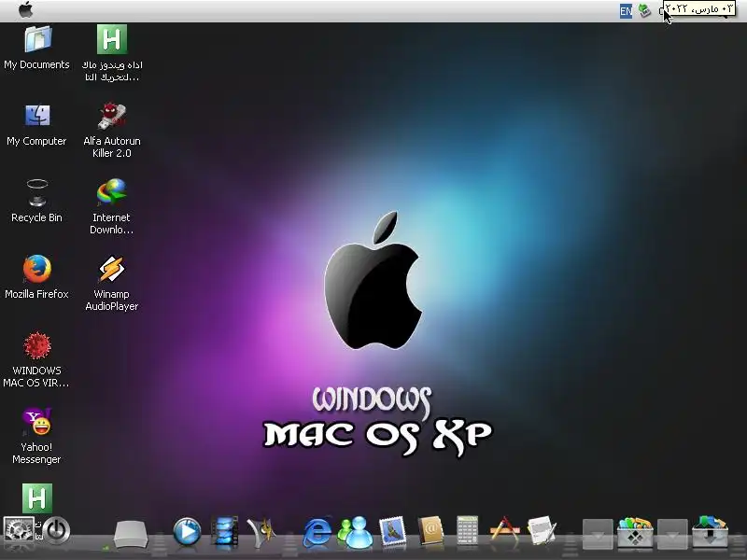747x560 pixels.
Task: Click the first gray arrow box in dock
Action: [598, 533]
